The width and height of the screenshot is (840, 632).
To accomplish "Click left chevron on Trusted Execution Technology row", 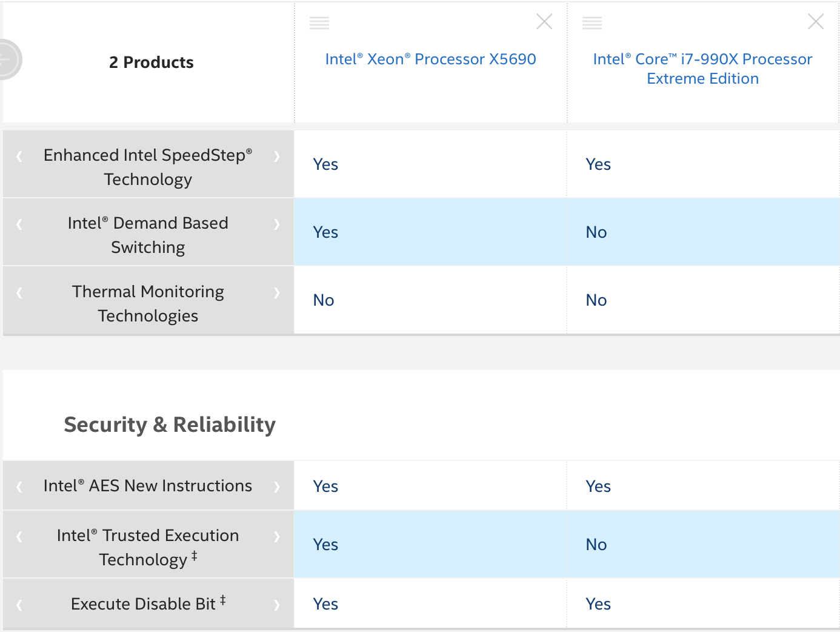I will click(19, 536).
